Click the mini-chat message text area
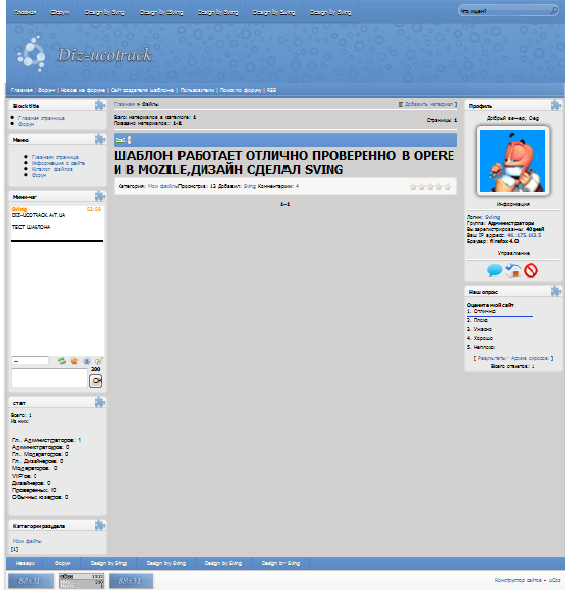Image resolution: width=565 pixels, height=595 pixels. coord(49,378)
